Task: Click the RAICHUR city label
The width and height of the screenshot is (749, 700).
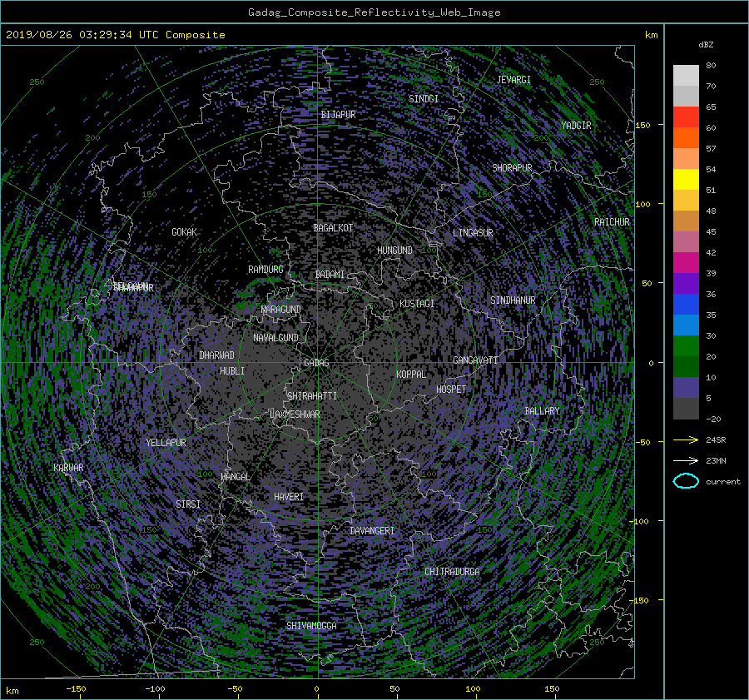Action: 612,222
